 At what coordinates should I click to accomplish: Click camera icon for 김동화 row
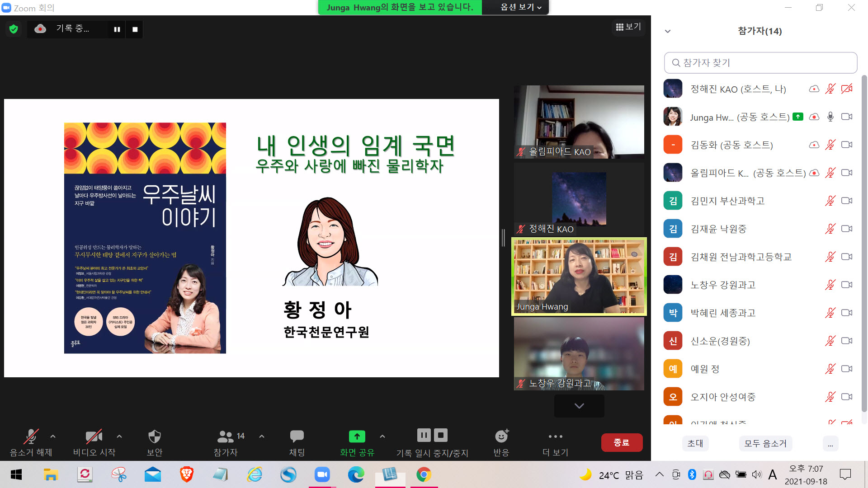[x=847, y=145]
